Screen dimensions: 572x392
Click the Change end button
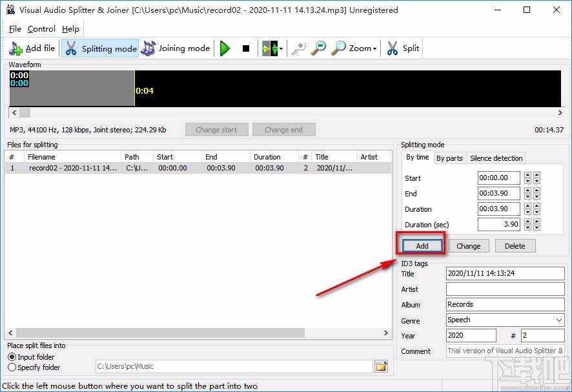point(283,130)
